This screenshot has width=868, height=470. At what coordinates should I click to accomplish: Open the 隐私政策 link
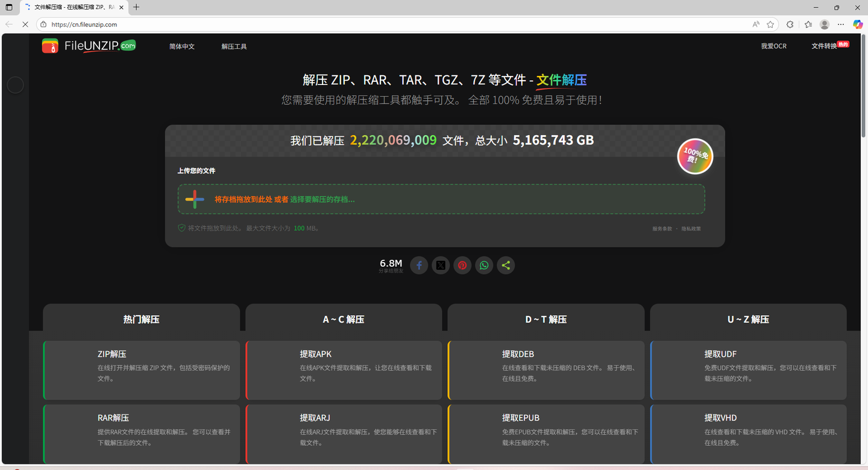pyautogui.click(x=691, y=229)
